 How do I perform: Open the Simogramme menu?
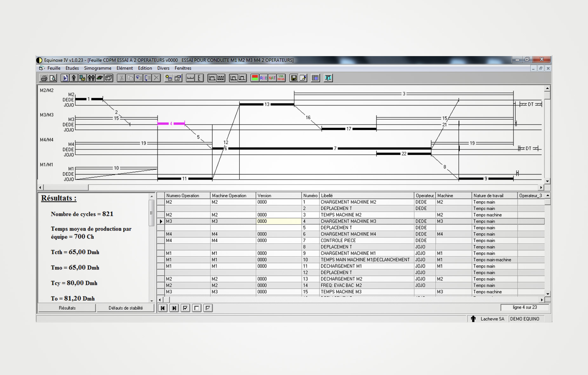tap(97, 68)
